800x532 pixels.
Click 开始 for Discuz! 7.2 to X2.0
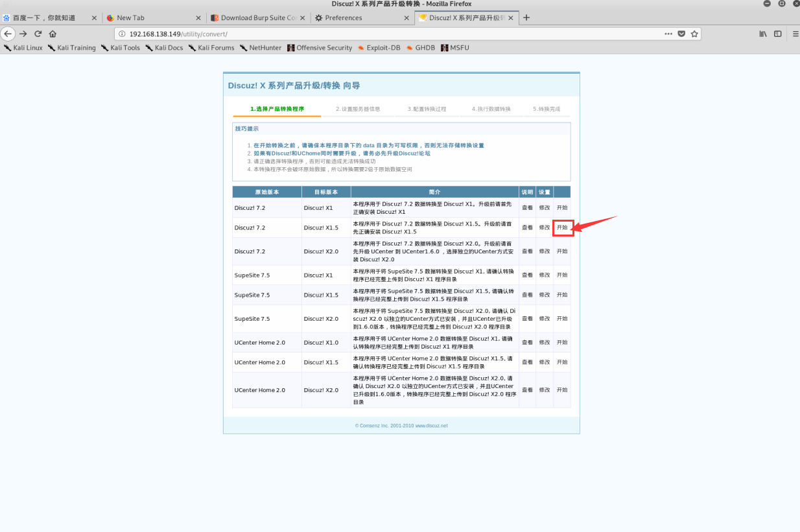tap(562, 251)
